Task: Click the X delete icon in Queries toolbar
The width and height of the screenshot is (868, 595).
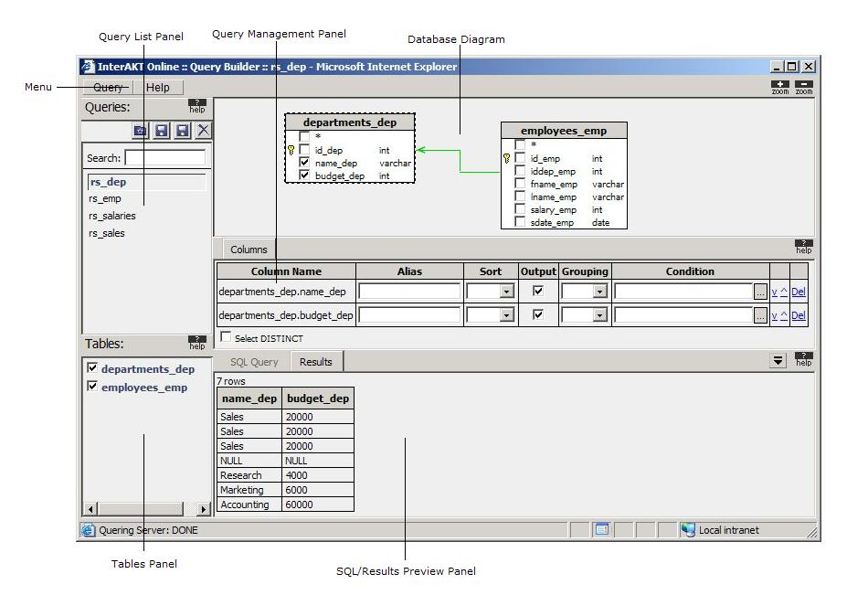Action: 203,131
